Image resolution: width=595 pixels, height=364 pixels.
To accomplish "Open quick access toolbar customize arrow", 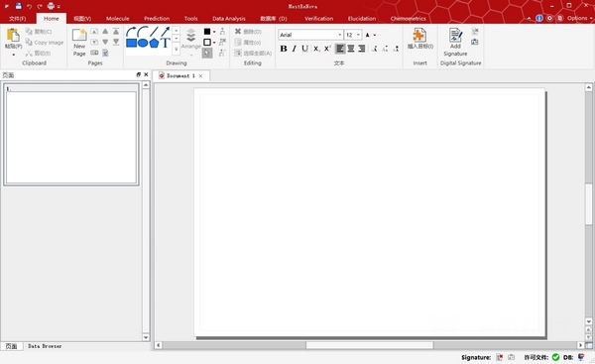I will pyautogui.click(x=59, y=7).
